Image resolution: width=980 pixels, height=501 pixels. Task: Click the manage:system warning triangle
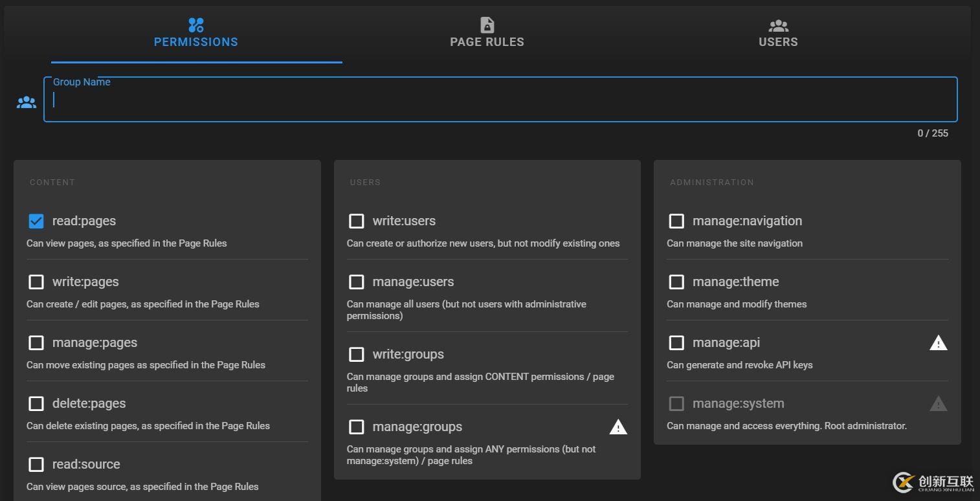[938, 404]
